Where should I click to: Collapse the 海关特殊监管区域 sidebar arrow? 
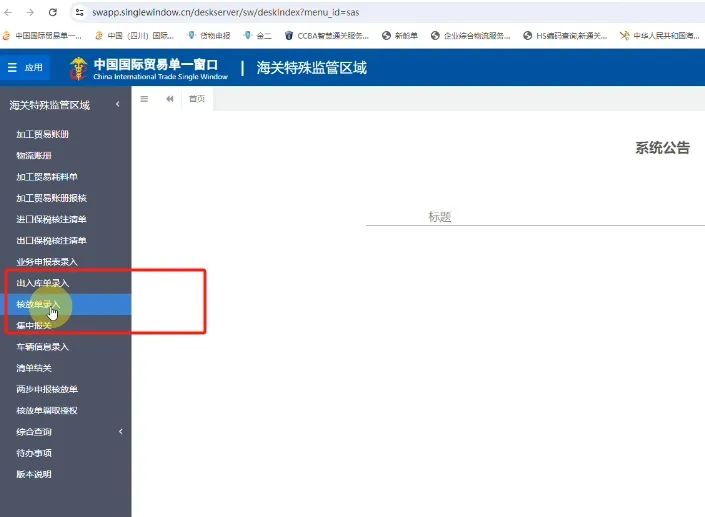(x=118, y=105)
